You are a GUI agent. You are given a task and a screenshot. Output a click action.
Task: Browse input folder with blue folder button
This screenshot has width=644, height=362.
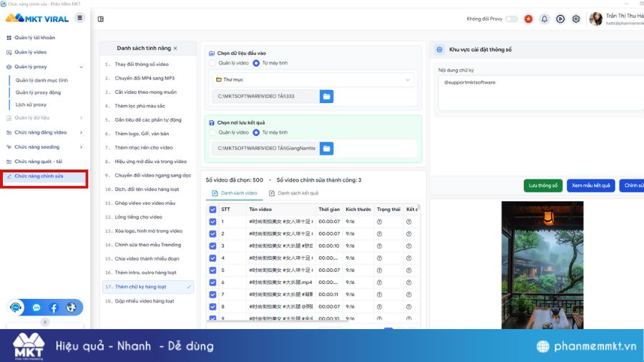326,97
